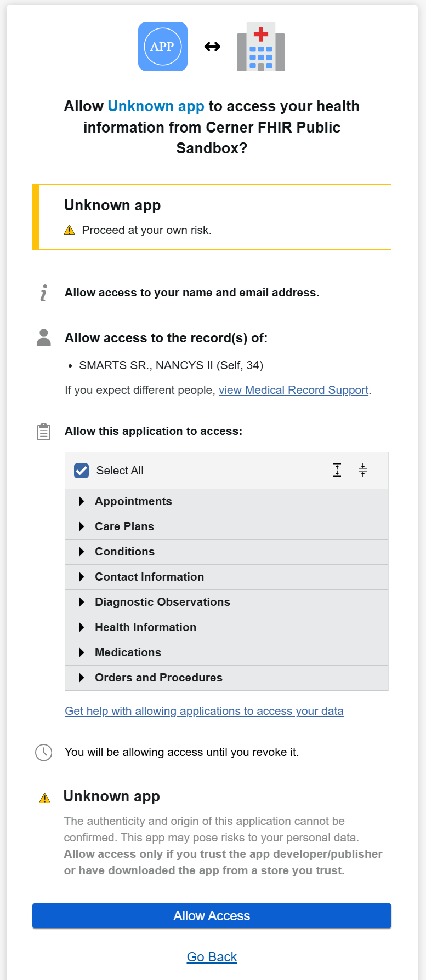Screen dimensions: 426x980
Task: Open the view Medical Record Support link
Action: (x=293, y=390)
